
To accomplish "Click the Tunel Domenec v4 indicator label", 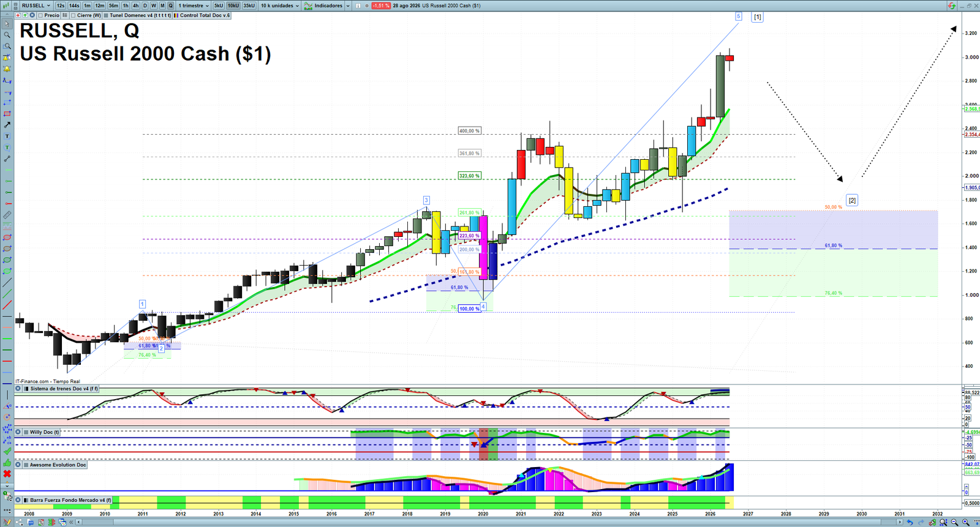I will point(140,15).
